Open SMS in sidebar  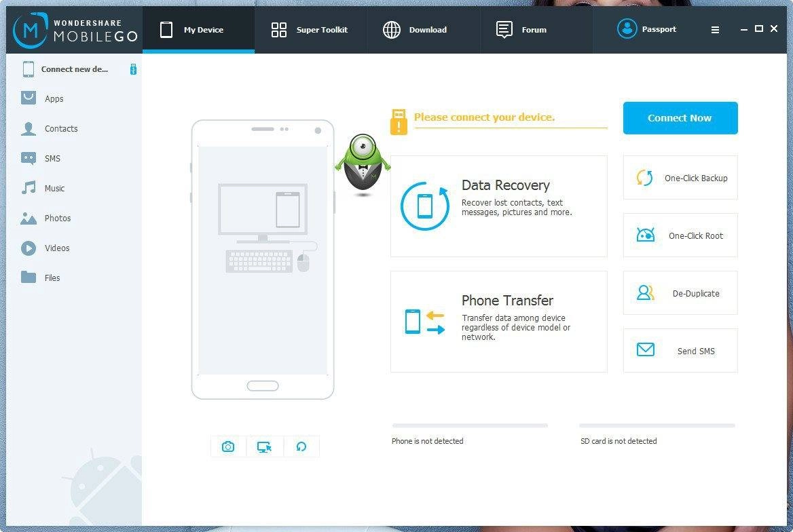[x=74, y=158]
